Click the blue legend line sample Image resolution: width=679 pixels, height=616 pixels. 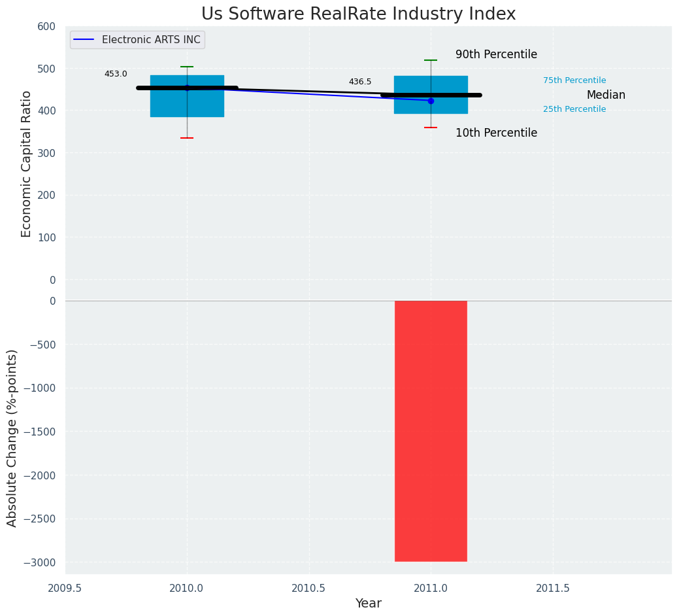[85, 40]
